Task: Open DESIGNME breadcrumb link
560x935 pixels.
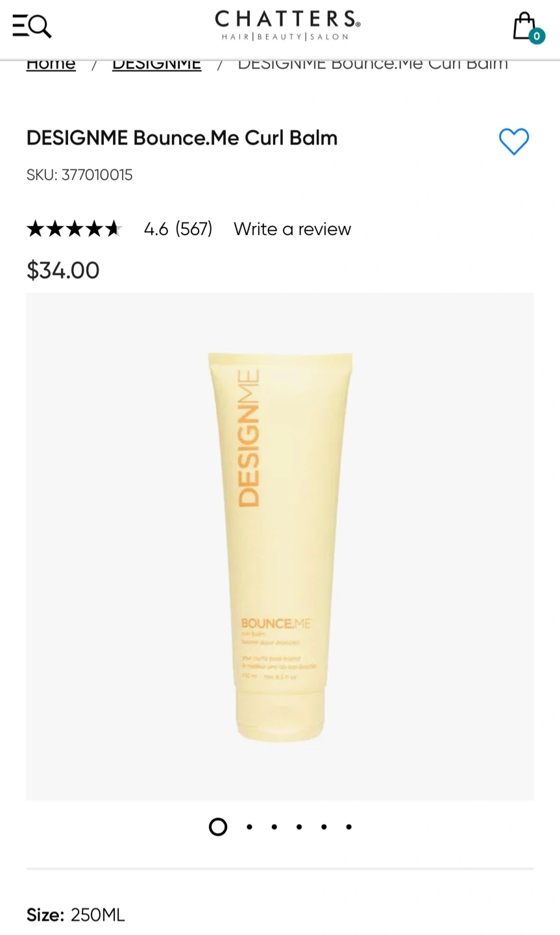Action: tap(156, 64)
